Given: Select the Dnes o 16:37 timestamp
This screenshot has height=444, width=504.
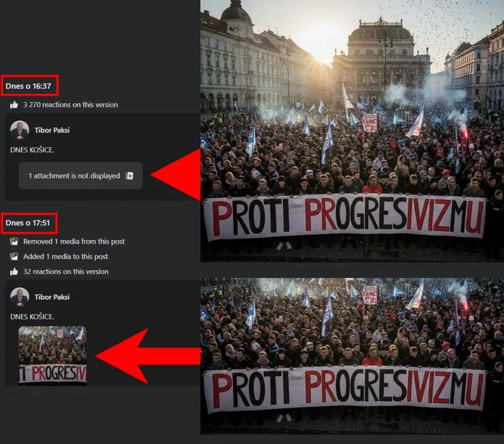Looking at the screenshot, I should 28,86.
